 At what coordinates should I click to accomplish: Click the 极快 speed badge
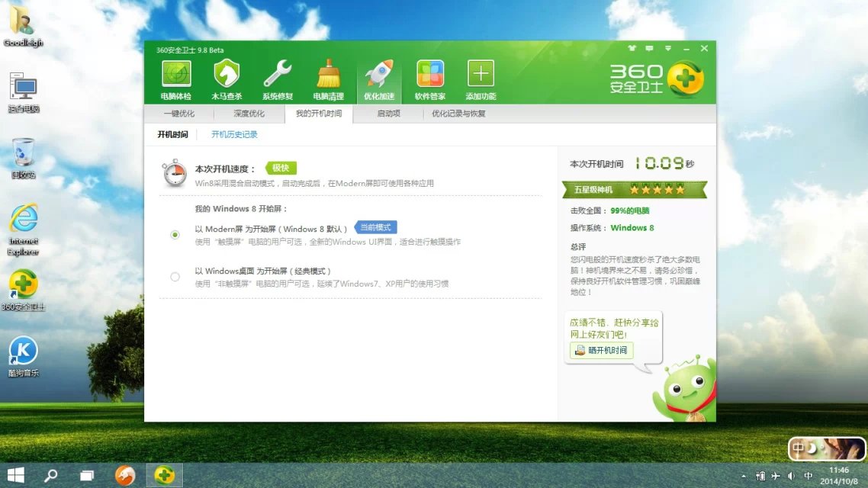(281, 168)
